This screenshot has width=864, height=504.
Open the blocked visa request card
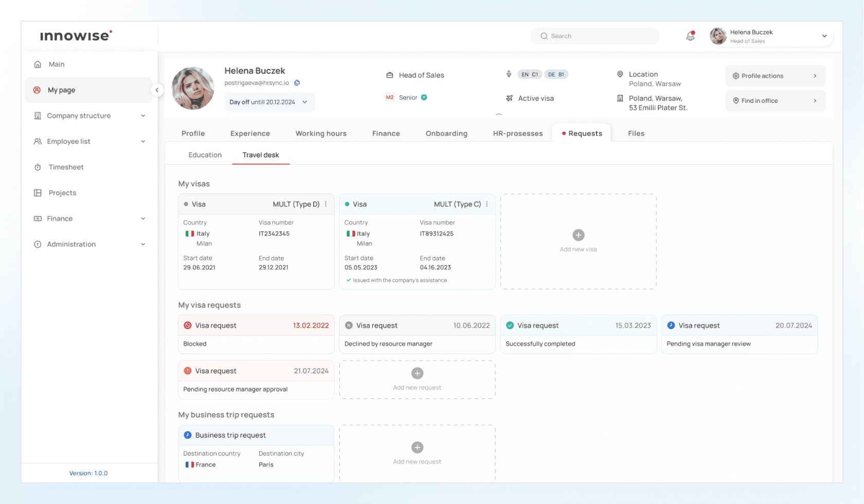[256, 334]
